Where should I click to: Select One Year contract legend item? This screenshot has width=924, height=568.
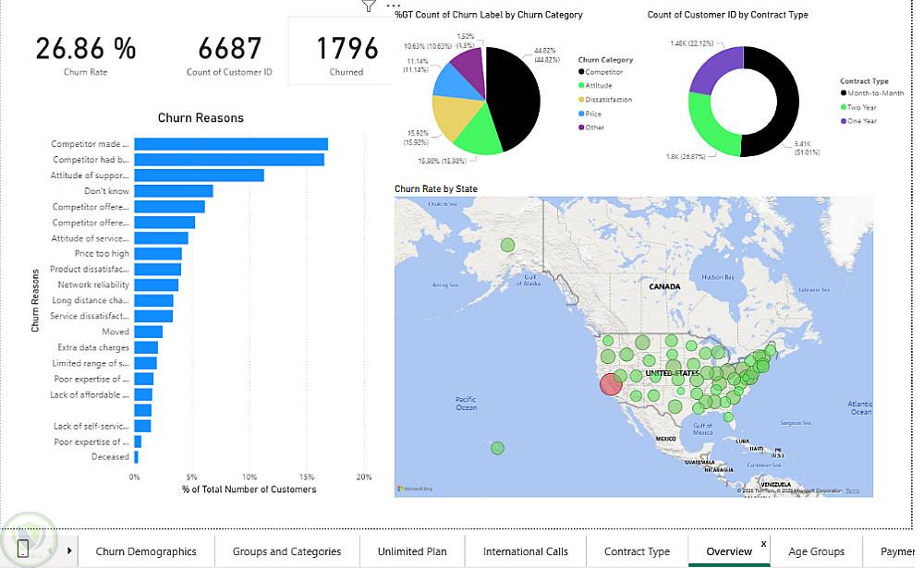click(x=858, y=121)
